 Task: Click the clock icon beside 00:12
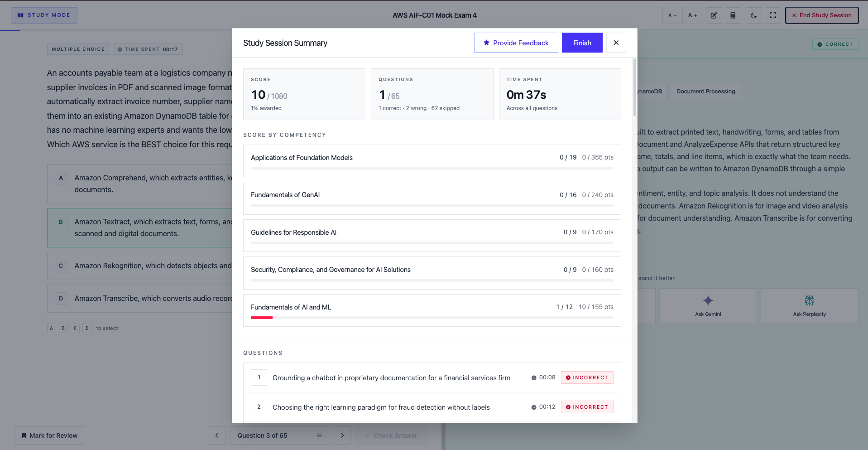pyautogui.click(x=534, y=407)
